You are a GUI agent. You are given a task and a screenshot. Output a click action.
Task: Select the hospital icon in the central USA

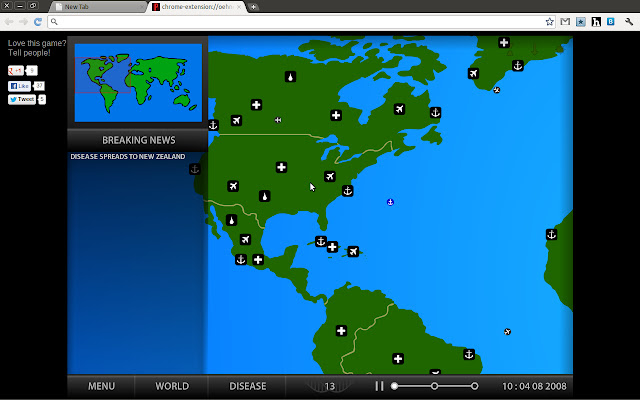tap(281, 167)
